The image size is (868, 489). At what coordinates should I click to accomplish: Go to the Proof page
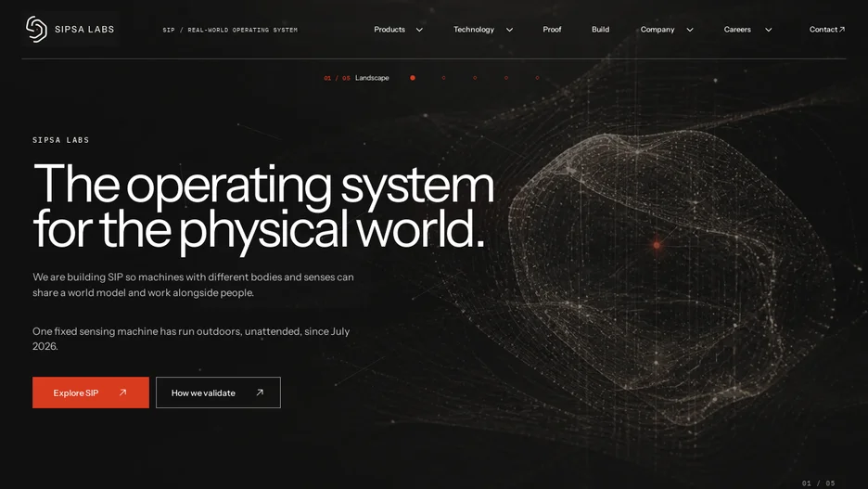click(552, 30)
